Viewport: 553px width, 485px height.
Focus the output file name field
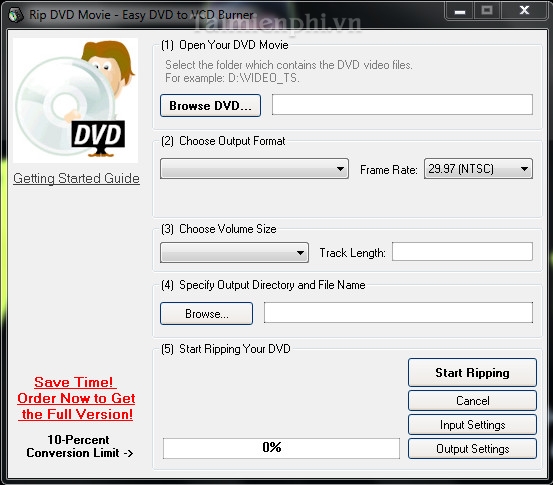click(398, 312)
